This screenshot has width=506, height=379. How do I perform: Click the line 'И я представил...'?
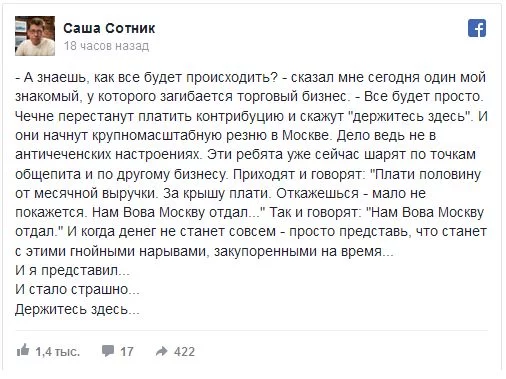[x=72, y=270]
